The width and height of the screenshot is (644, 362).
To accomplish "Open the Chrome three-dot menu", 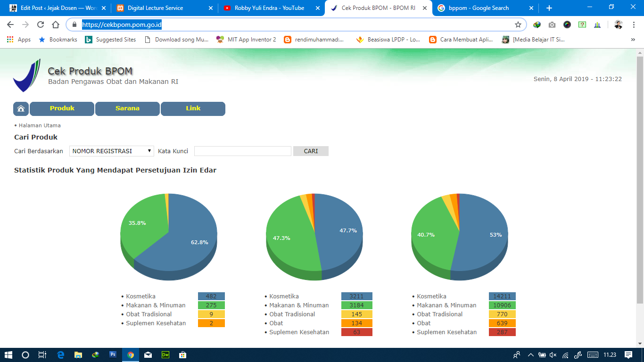I will pyautogui.click(x=633, y=25).
